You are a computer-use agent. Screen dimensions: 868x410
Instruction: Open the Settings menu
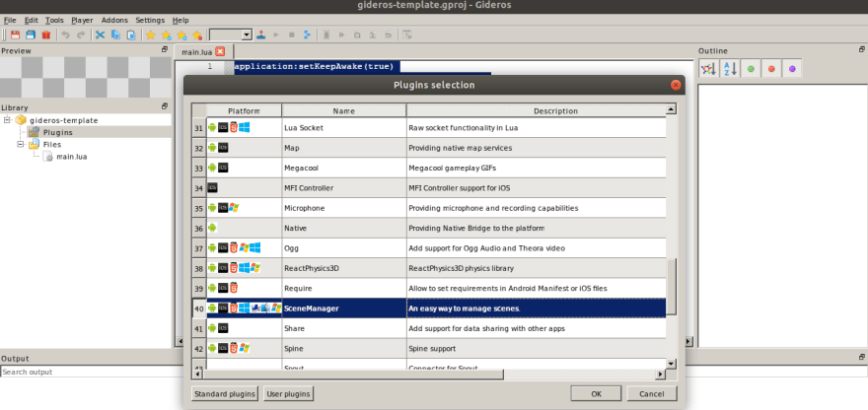(150, 20)
